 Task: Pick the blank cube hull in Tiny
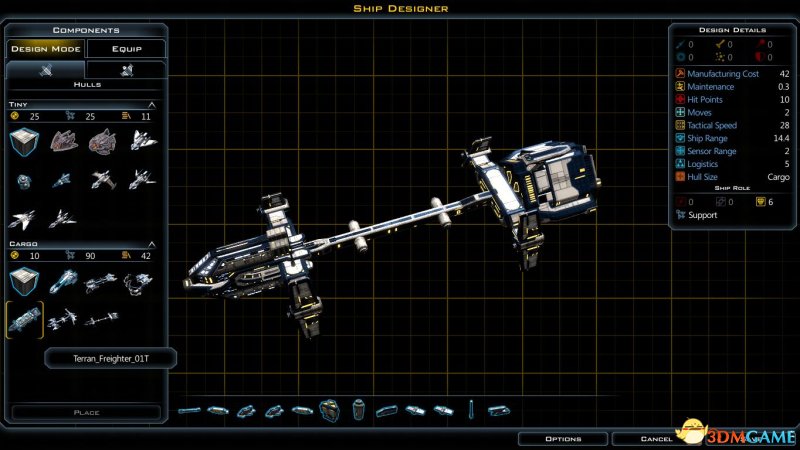[24, 141]
